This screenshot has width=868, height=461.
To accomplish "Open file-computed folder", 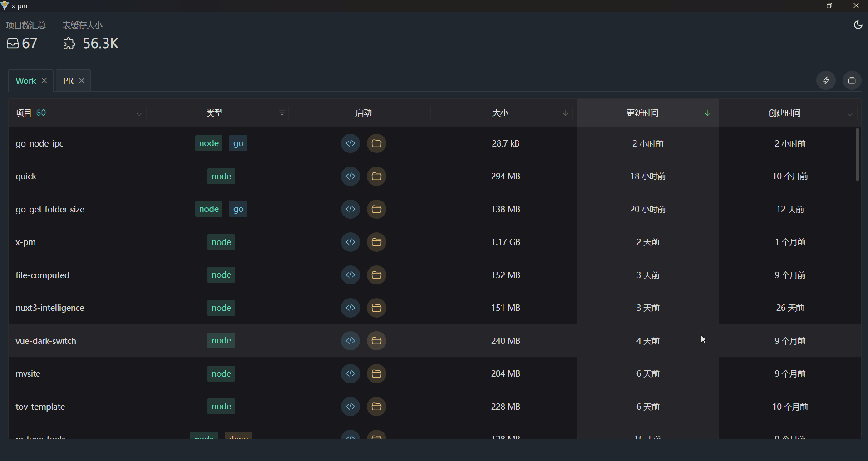I will point(376,275).
